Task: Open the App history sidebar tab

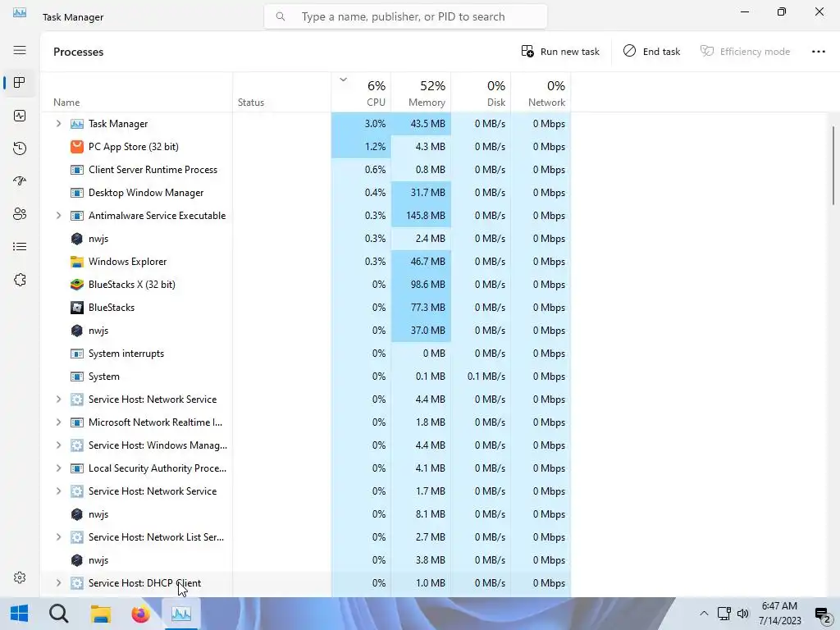Action: (x=20, y=148)
